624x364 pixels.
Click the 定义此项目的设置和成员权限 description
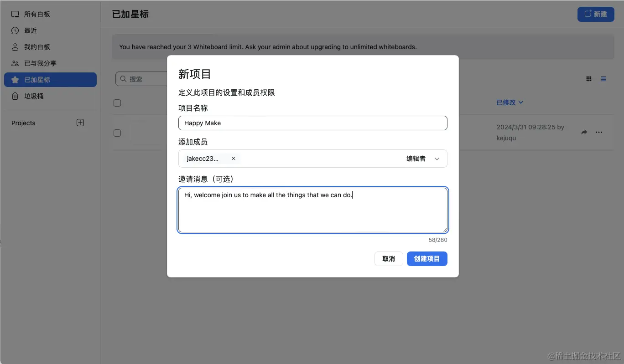(227, 93)
